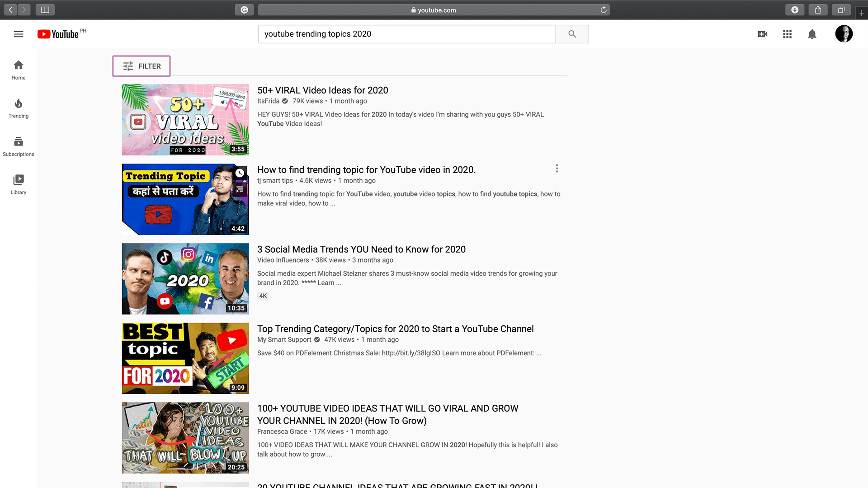Toggle the Safari sidebar button
This screenshot has height=488, width=868.
tap(45, 10)
